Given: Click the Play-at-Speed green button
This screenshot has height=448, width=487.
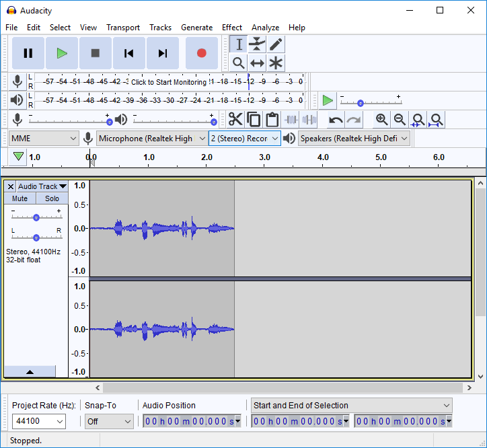Looking at the screenshot, I should (328, 100).
